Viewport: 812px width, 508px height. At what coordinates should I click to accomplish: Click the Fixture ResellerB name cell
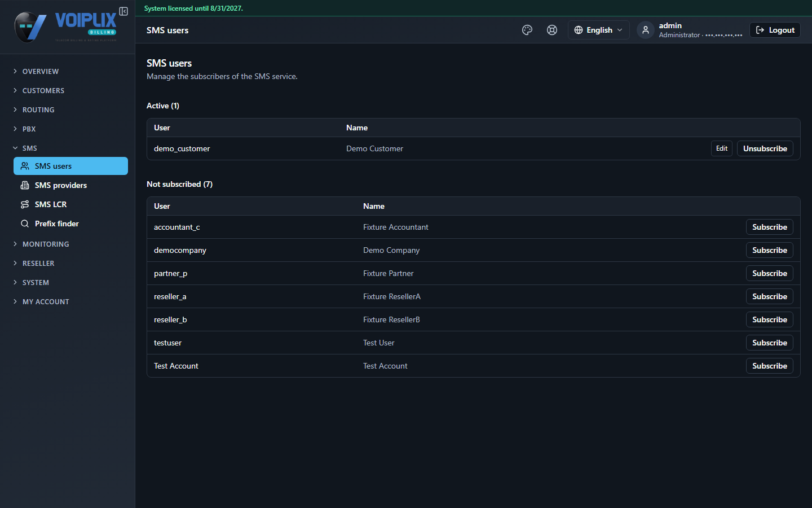(391, 319)
